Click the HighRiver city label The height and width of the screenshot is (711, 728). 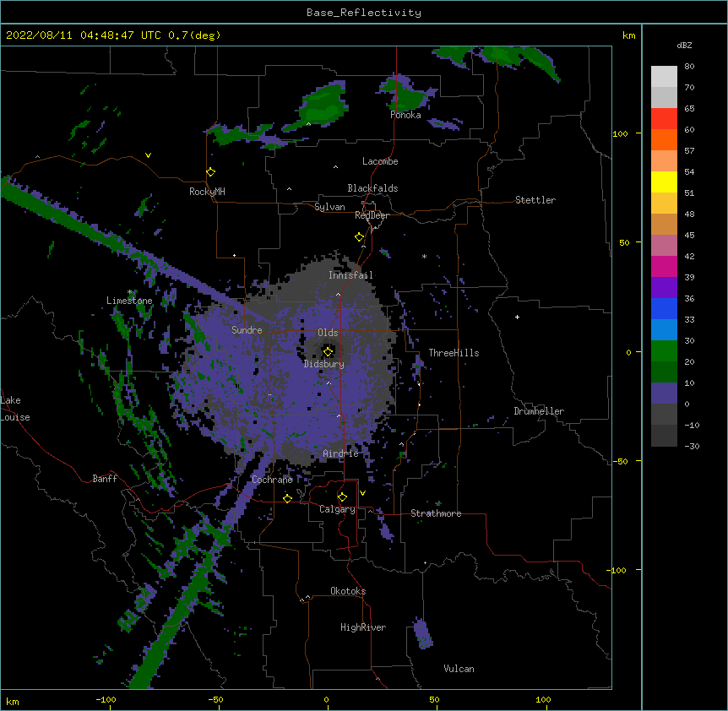363,627
